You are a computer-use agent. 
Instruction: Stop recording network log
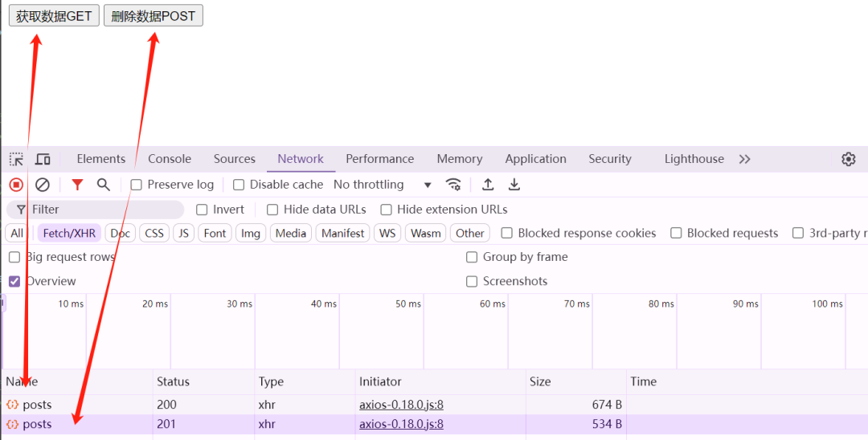[16, 185]
